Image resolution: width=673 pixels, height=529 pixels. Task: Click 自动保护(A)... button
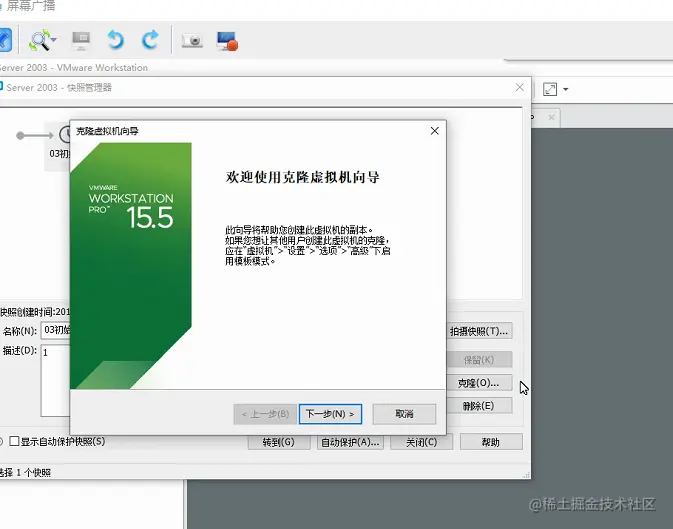350,442
